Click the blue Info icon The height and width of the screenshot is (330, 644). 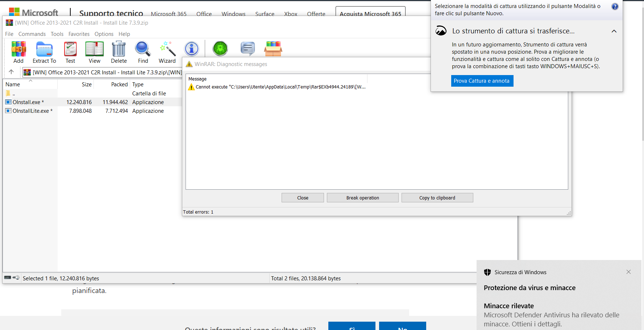(192, 49)
